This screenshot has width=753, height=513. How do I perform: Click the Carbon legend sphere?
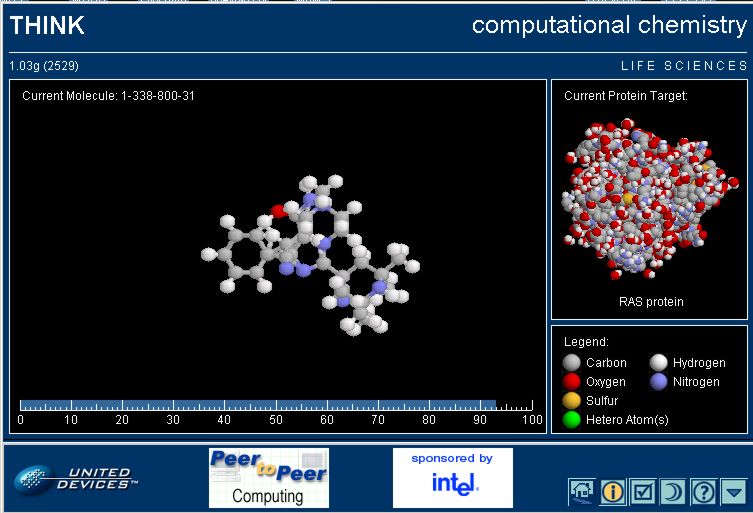[571, 363]
